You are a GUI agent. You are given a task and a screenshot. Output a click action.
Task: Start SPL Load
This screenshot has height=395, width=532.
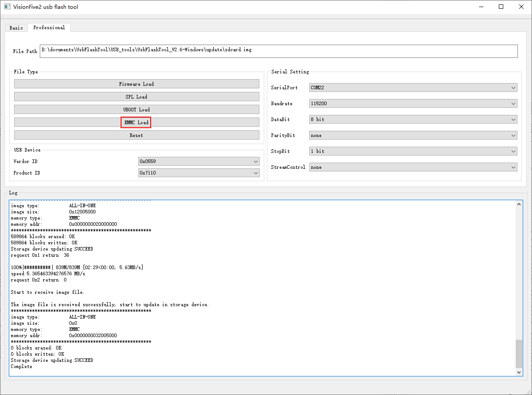[137, 97]
